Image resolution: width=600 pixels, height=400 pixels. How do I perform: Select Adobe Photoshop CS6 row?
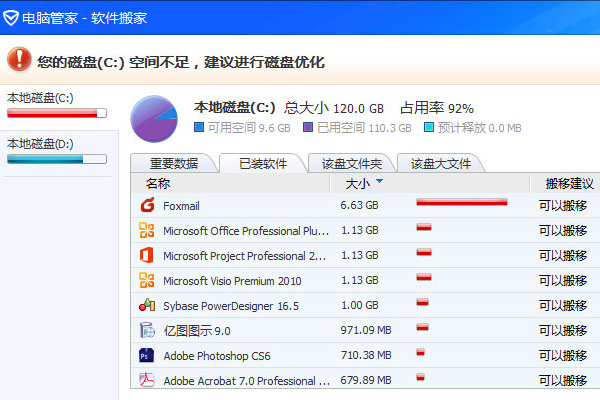pyautogui.click(x=365, y=355)
